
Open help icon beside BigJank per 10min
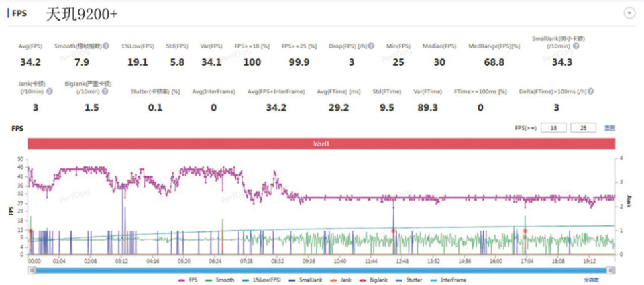[x=105, y=91]
